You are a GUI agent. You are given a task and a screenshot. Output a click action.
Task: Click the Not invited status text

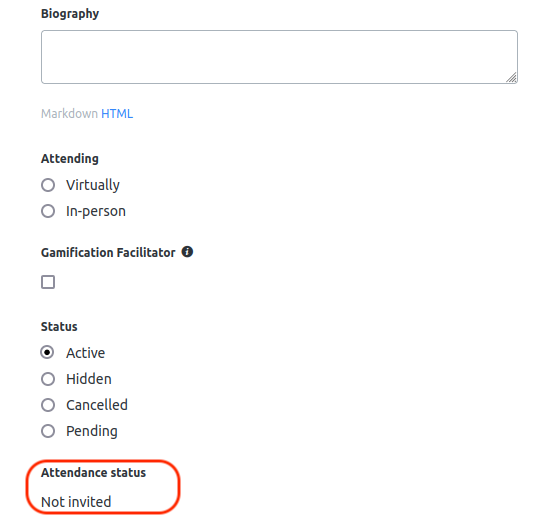(76, 502)
